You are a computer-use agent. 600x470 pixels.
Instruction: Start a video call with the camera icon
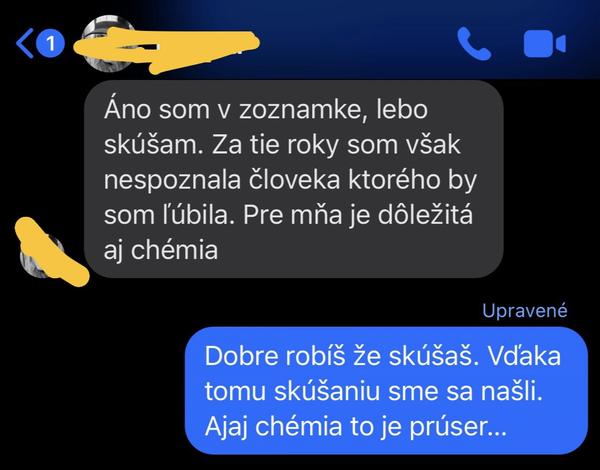pos(544,44)
